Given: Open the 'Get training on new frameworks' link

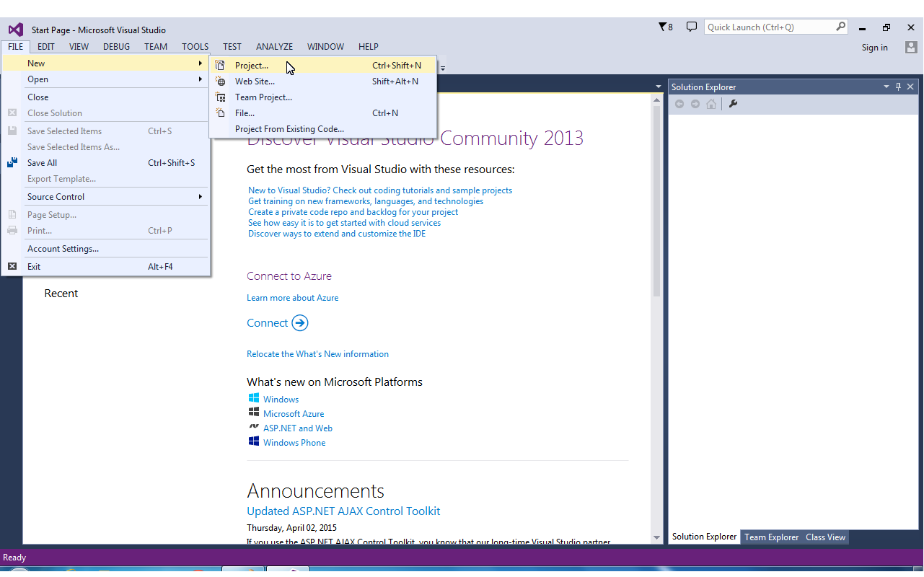Looking at the screenshot, I should (x=366, y=201).
